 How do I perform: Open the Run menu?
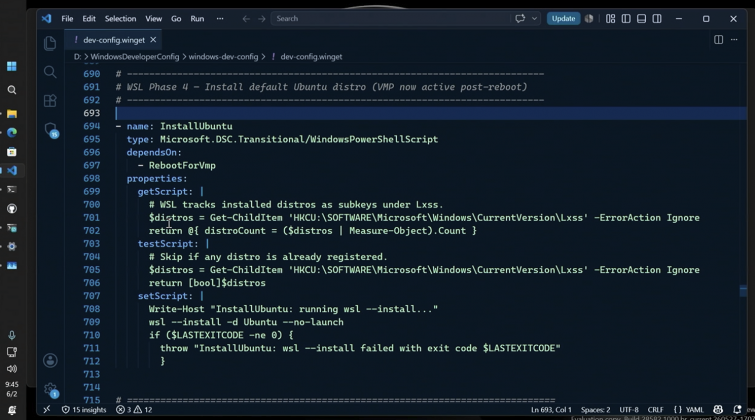click(x=197, y=18)
